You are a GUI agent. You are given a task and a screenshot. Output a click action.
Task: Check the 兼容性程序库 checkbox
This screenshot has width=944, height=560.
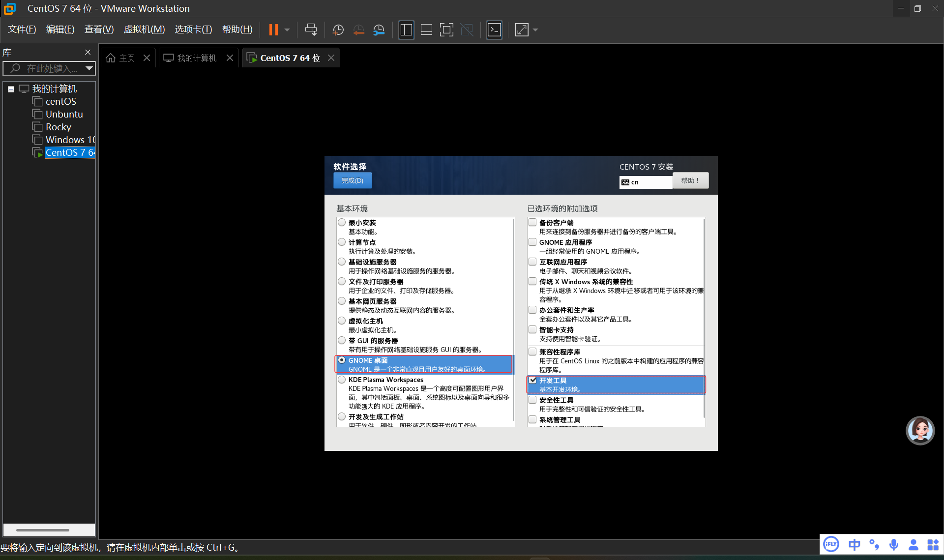click(x=532, y=352)
